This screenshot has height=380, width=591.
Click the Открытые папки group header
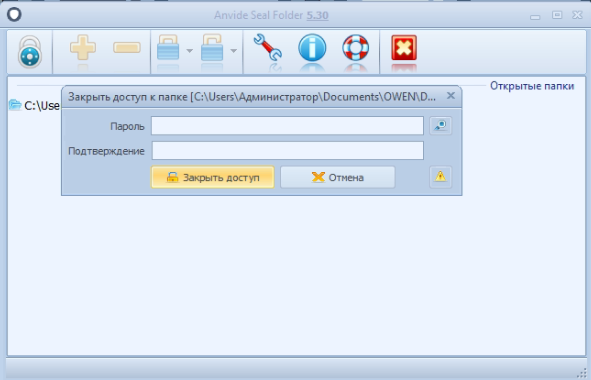click(x=532, y=86)
